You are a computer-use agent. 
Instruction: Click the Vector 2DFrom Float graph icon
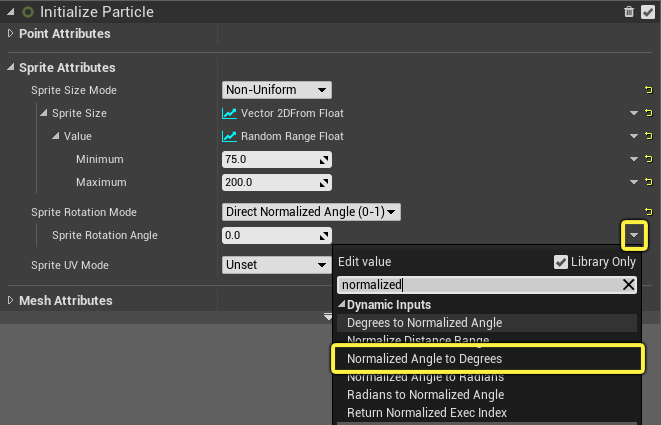[229, 113]
